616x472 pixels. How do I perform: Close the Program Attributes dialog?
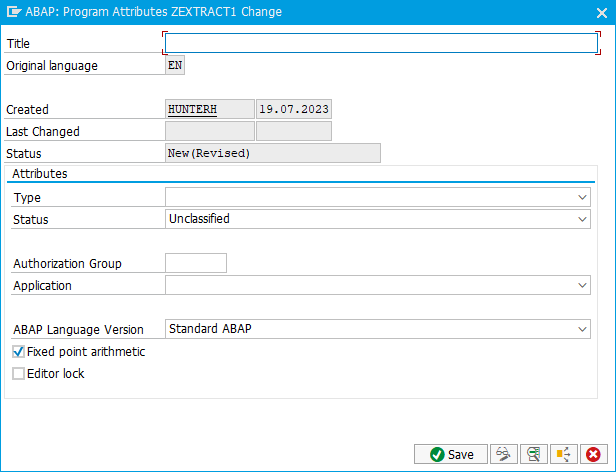[x=601, y=13]
